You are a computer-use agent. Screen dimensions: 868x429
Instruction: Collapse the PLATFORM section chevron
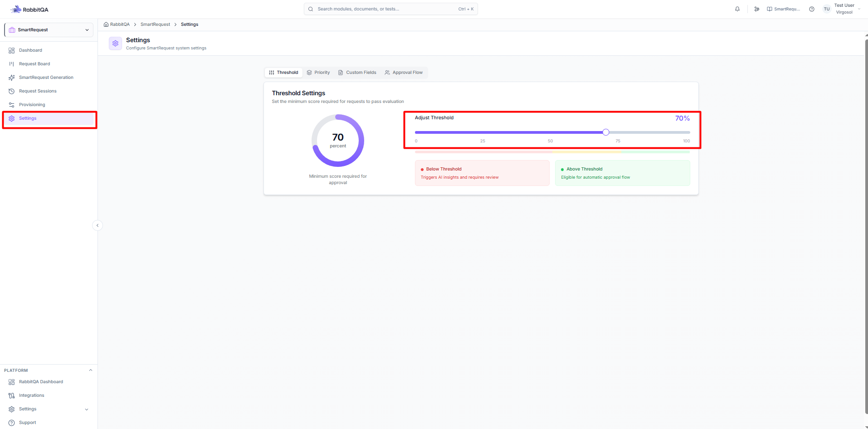coord(91,370)
